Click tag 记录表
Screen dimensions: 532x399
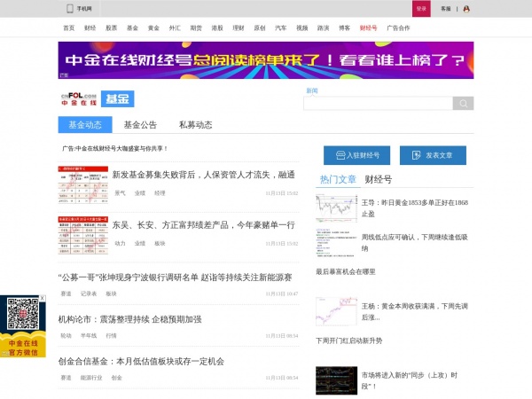click(x=89, y=293)
